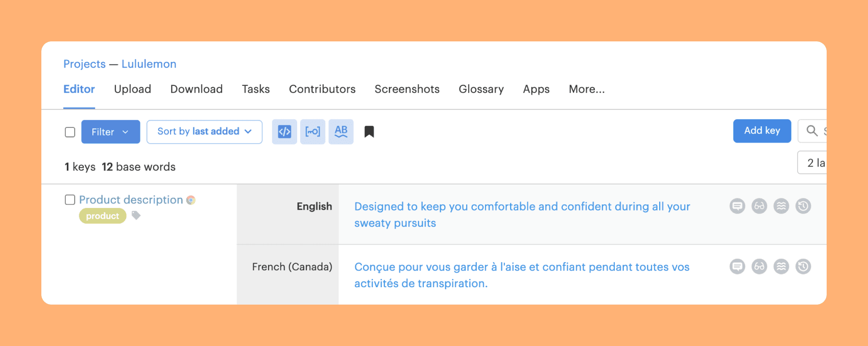Go to Projects breadcrumb link
This screenshot has width=868, height=346.
(84, 64)
